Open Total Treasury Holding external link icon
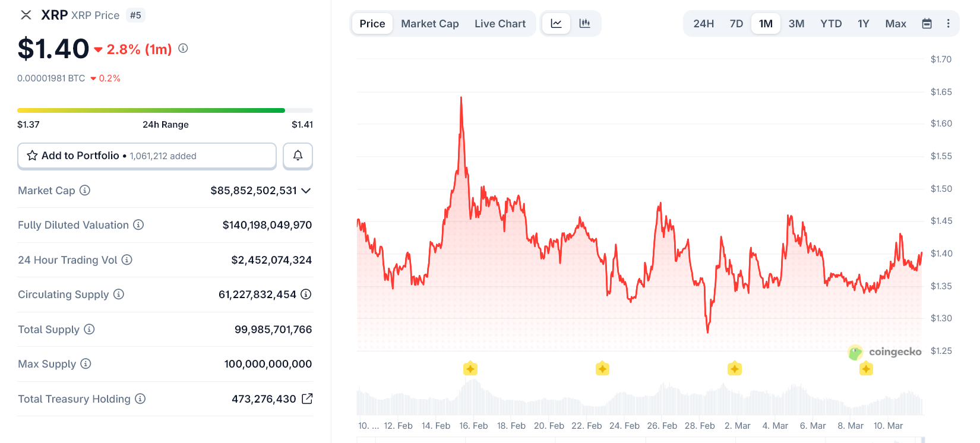 (307, 399)
